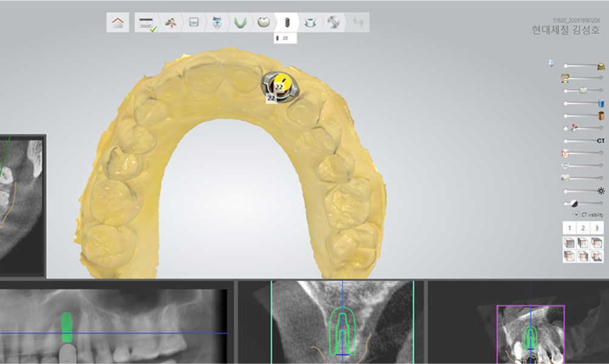Click the brightness icon beside its slider
Image resolution: width=609 pixels, height=364 pixels.
click(x=602, y=190)
